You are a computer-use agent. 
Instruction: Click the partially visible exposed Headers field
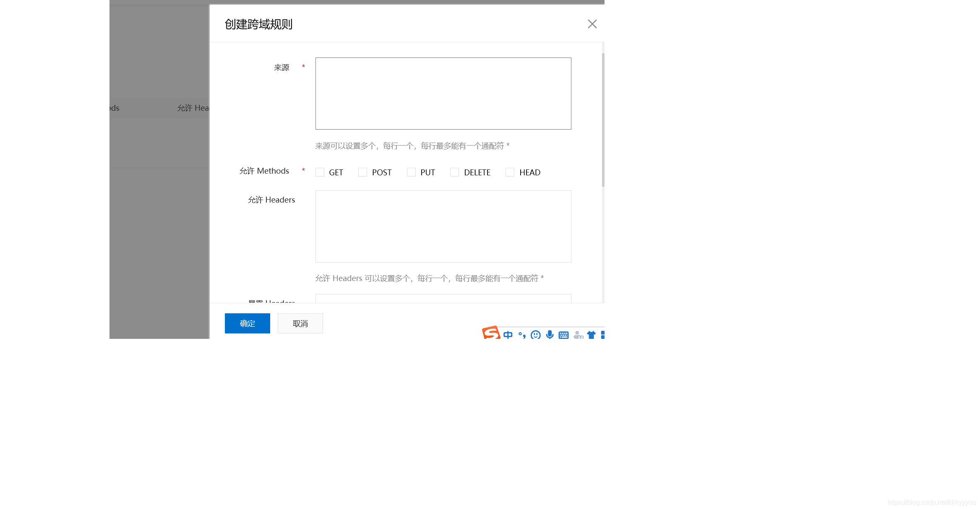tap(443, 299)
